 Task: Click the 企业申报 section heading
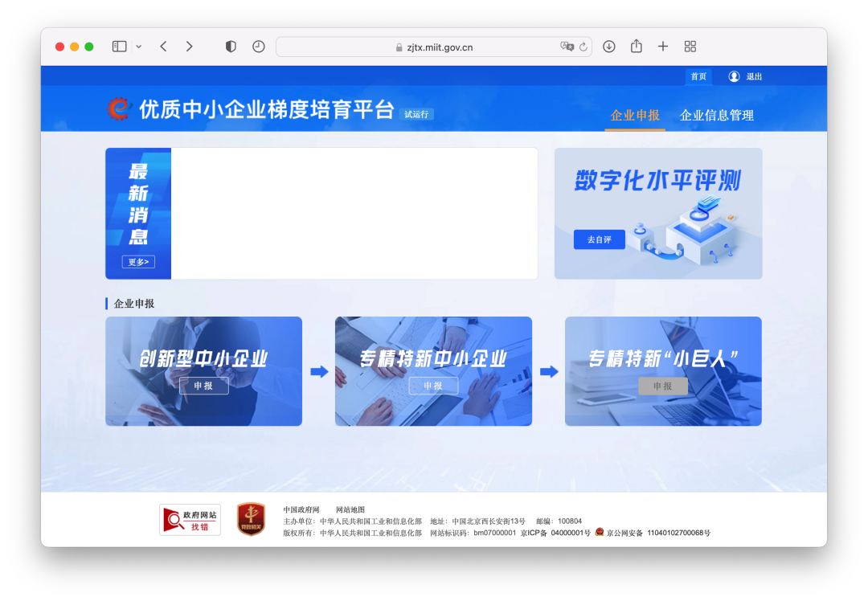click(x=134, y=303)
